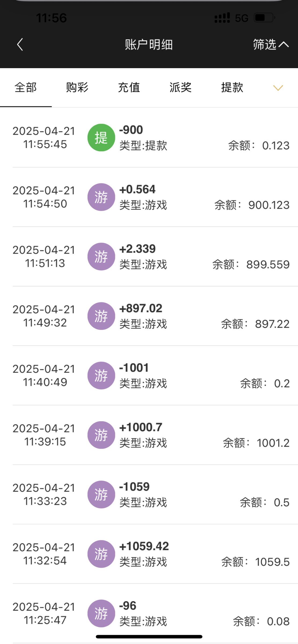
Task: Tap the purple game icon for -1059
Action: [101, 495]
